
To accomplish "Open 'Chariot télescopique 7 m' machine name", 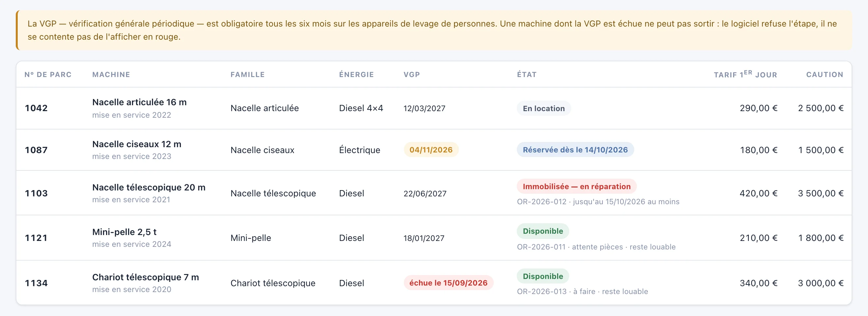I will 145,277.
